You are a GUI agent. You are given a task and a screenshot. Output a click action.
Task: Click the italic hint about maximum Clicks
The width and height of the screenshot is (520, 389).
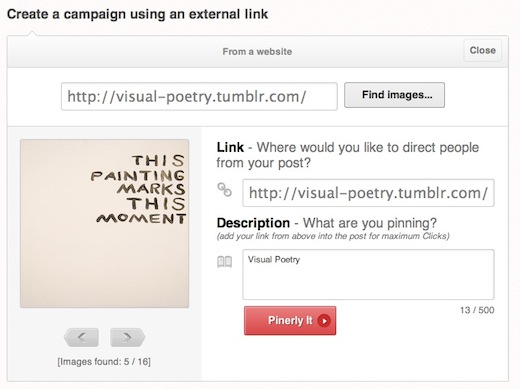click(333, 236)
